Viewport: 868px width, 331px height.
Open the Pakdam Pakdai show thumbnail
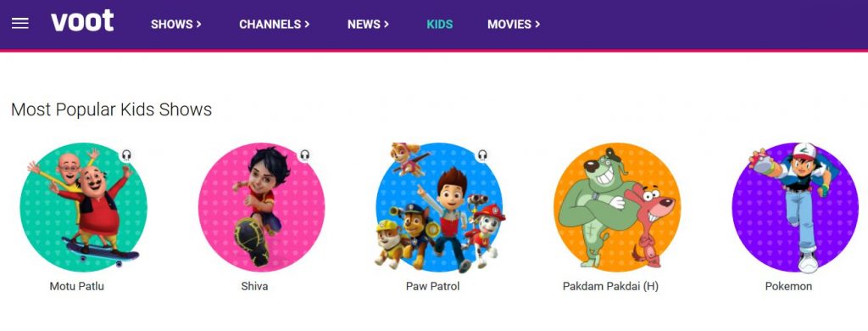[x=617, y=207]
